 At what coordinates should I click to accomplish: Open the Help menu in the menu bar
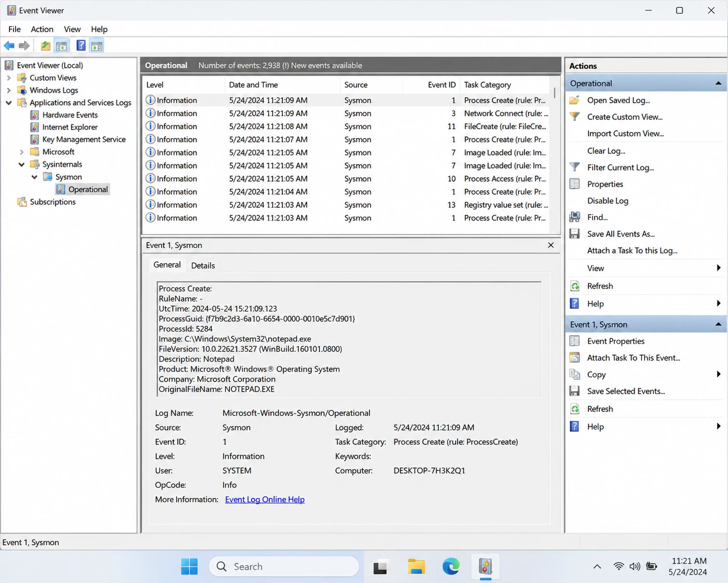[x=99, y=29]
